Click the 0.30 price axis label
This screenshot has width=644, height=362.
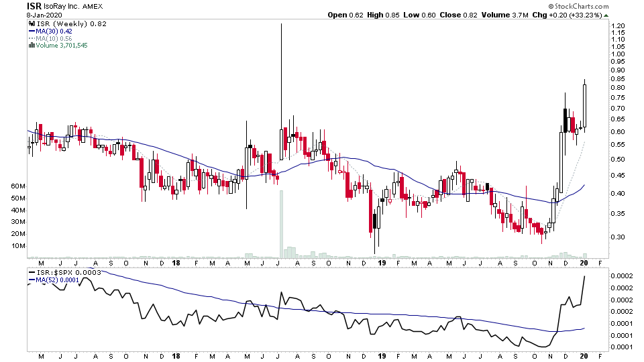tap(618, 237)
